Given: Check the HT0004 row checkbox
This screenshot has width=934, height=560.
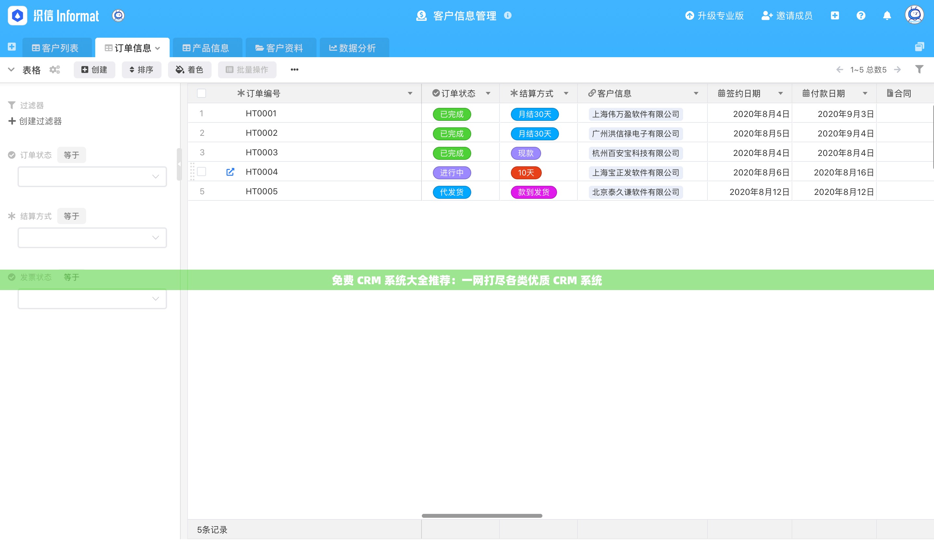Looking at the screenshot, I should [x=201, y=172].
